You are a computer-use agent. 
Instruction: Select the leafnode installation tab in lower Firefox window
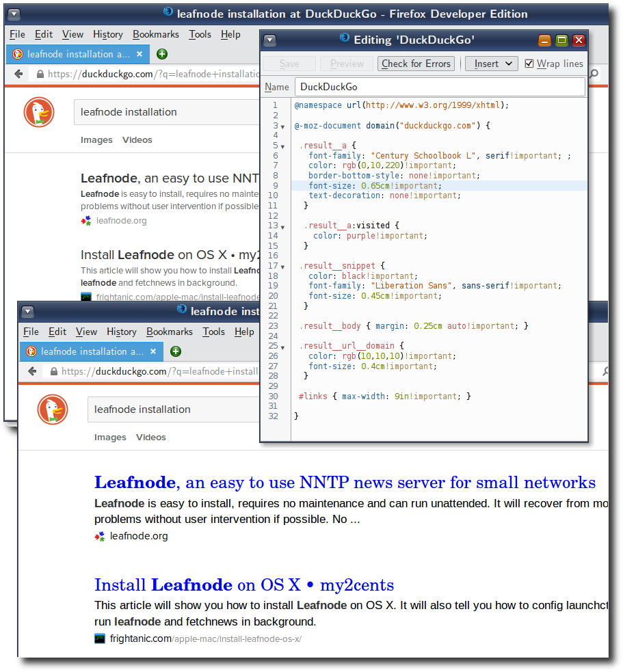(92, 351)
